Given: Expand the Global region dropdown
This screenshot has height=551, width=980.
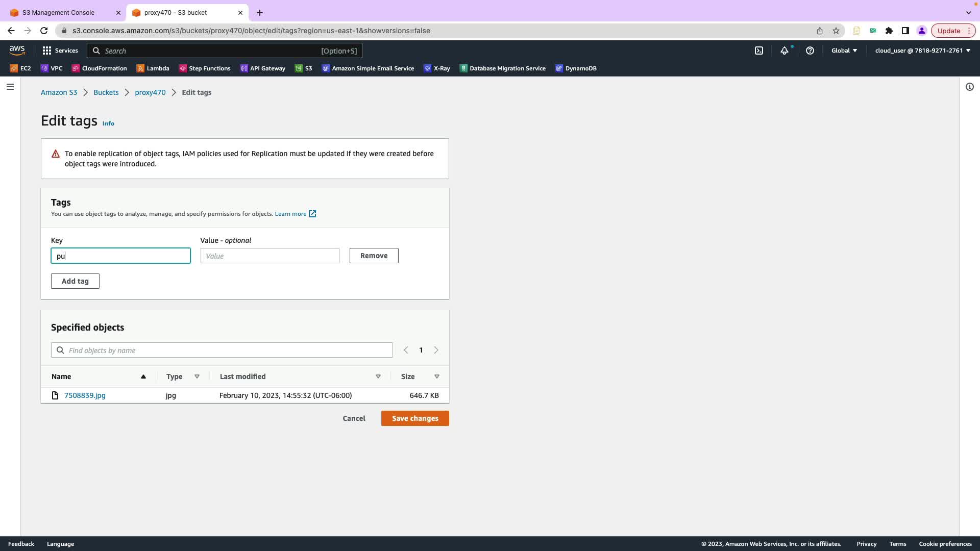Looking at the screenshot, I should click(x=844, y=51).
